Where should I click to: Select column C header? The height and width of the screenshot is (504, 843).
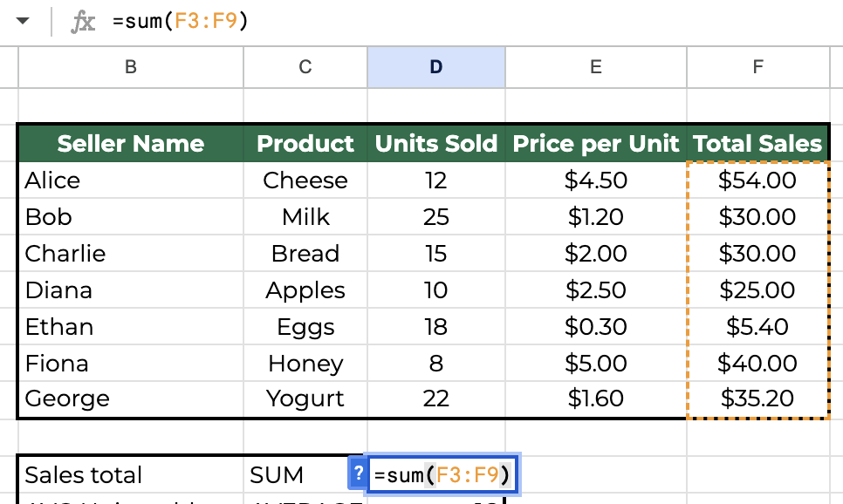305,67
